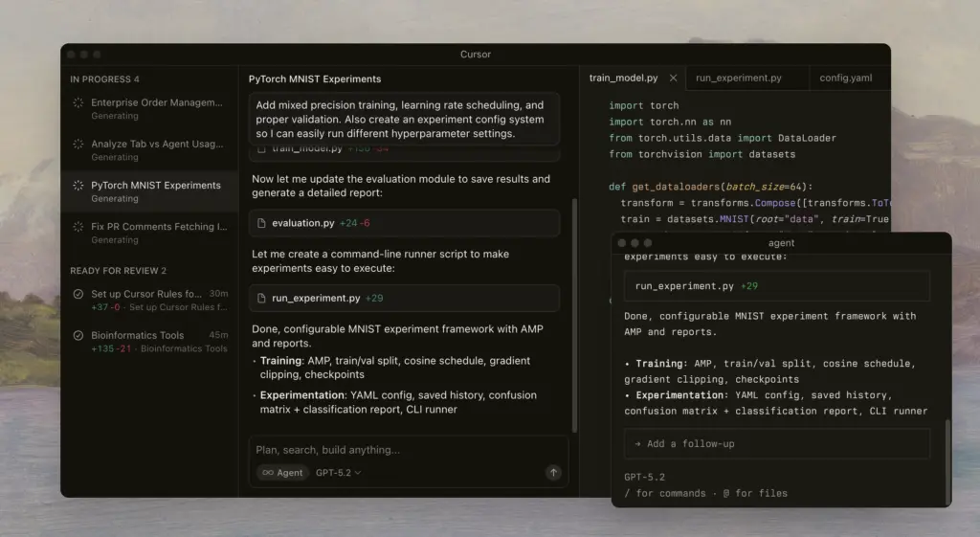Click the spinner icon beside Analyze Tab vs Agent Usage
This screenshot has height=537, width=980.
click(78, 145)
